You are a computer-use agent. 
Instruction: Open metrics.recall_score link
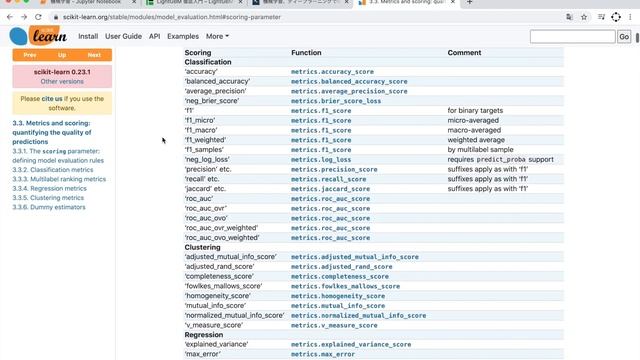(x=329, y=179)
